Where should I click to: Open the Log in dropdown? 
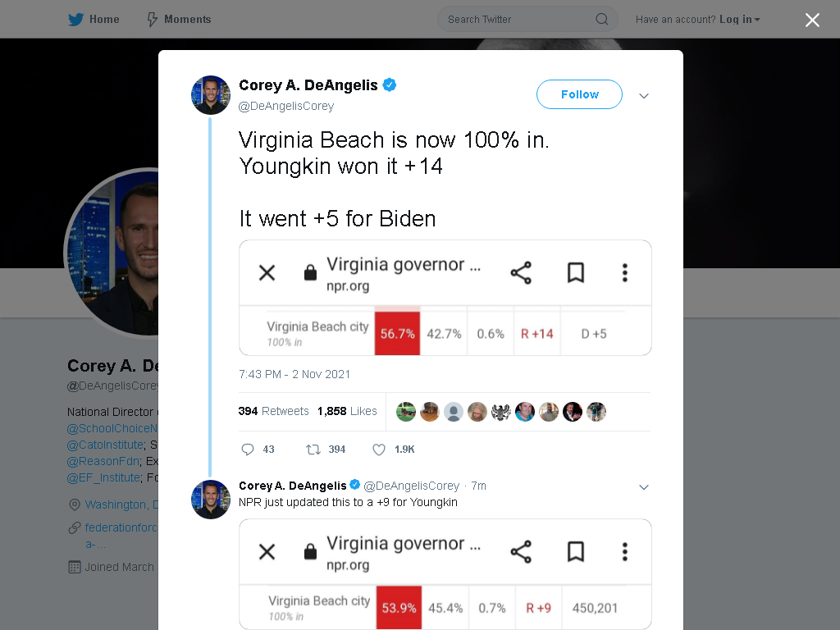pos(739,20)
